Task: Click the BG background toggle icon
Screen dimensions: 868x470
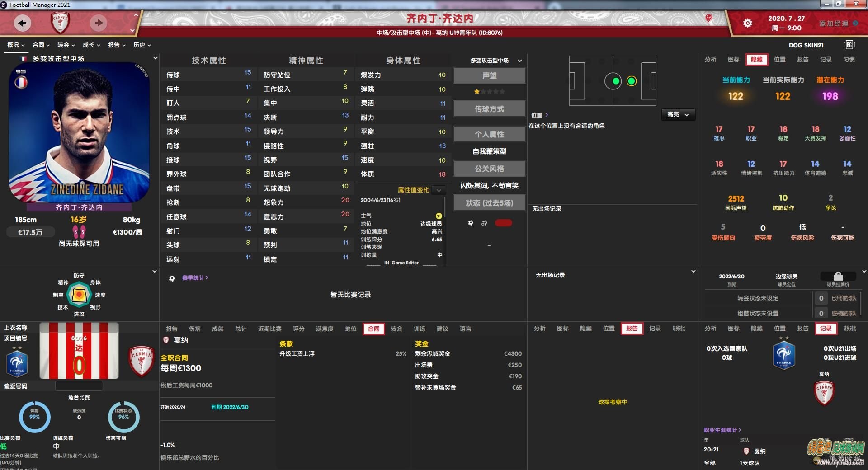Action: tap(849, 45)
